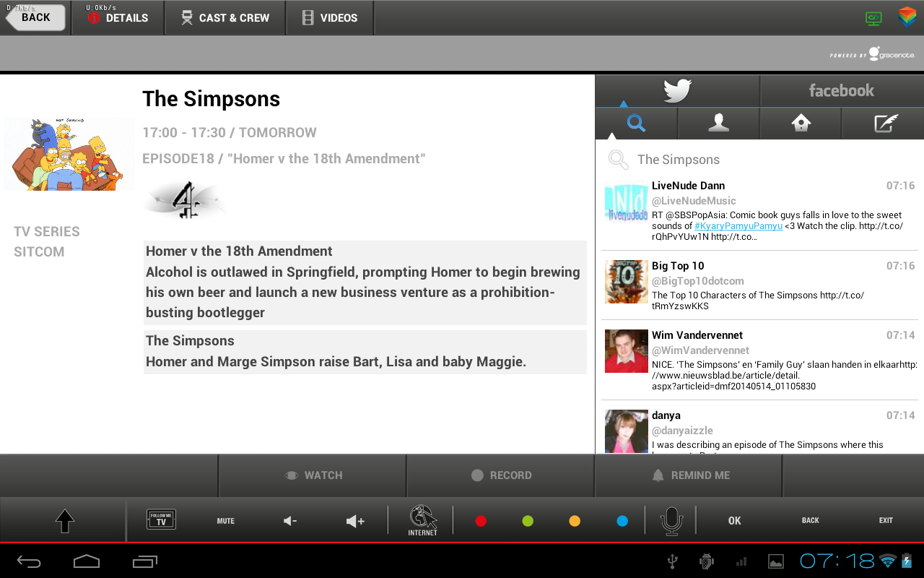Open the INTERNET globe icon
Viewport: 924px width, 578px height.
pyautogui.click(x=423, y=520)
